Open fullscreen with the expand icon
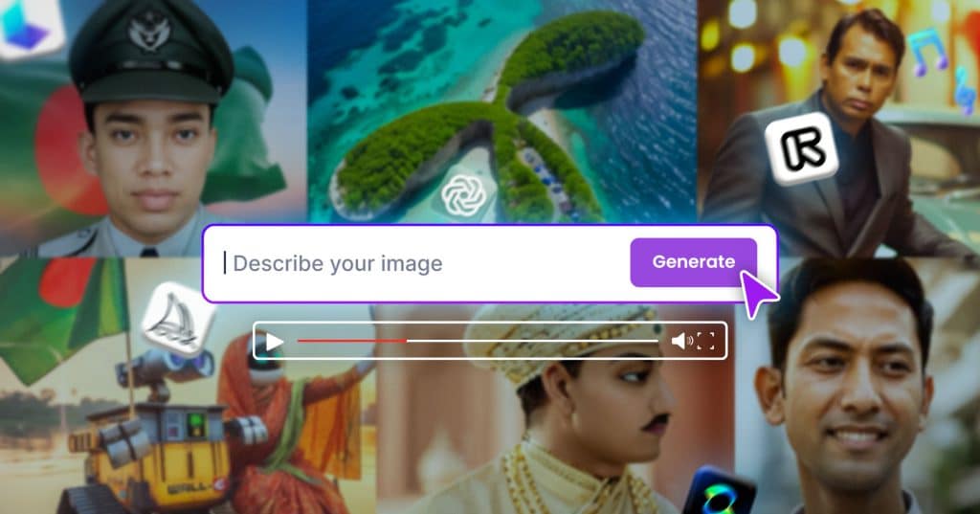The image size is (980, 514). coord(705,341)
